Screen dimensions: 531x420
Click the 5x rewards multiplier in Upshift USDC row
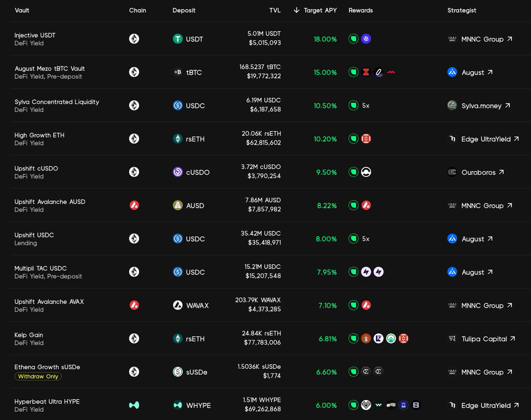(366, 239)
